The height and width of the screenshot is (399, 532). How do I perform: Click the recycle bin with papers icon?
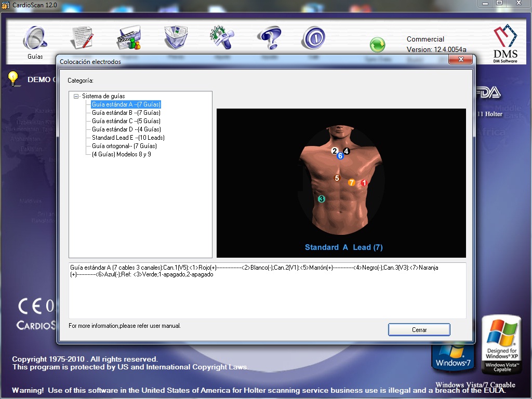pyautogui.click(x=176, y=37)
